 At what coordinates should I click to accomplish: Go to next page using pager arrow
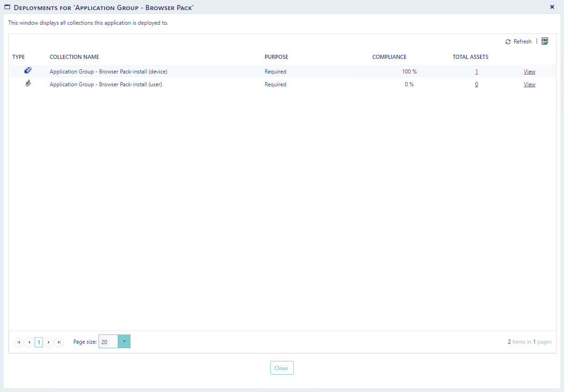48,342
